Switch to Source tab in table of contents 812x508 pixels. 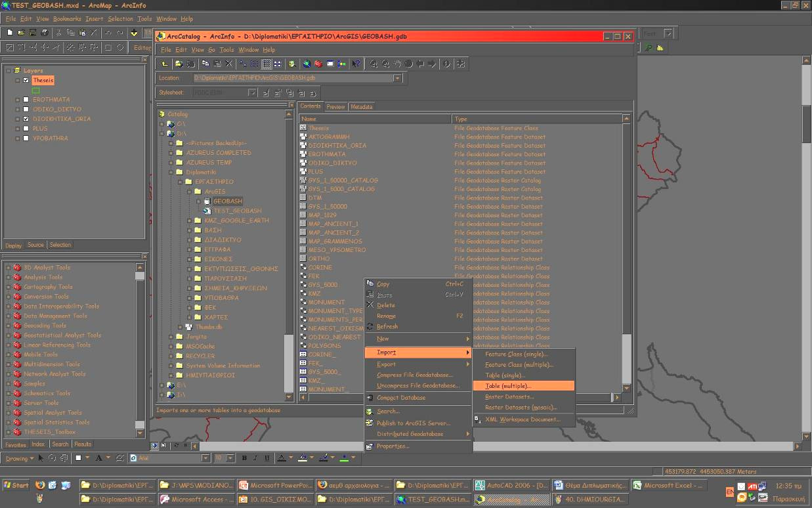35,245
